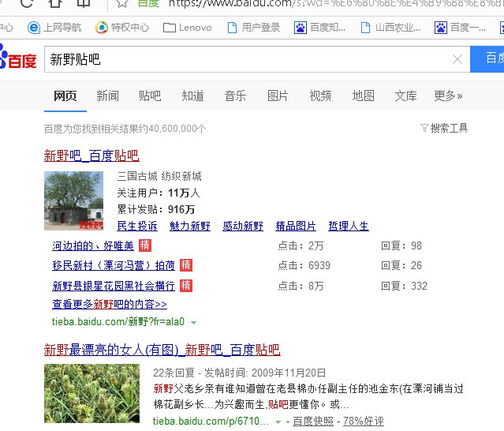The image size is (504, 431).
Task: Click the text 点击：8万
Action: (x=301, y=286)
